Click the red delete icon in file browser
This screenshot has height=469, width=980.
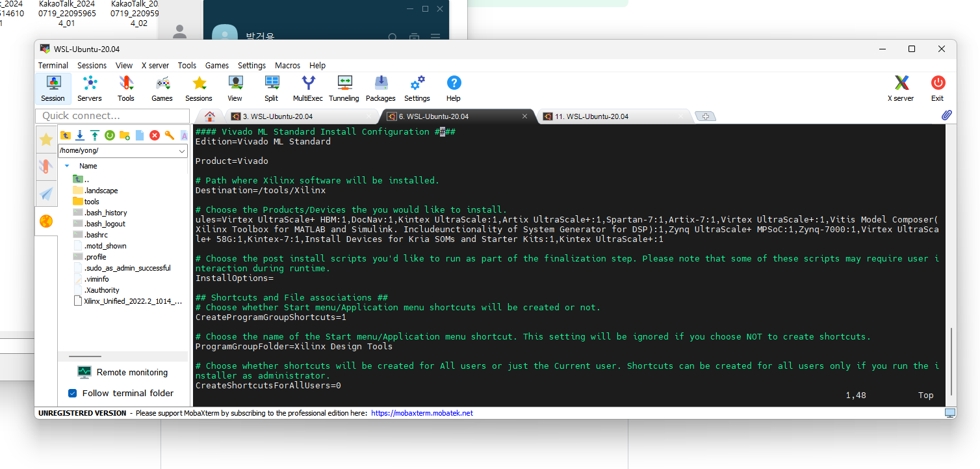[x=155, y=135]
